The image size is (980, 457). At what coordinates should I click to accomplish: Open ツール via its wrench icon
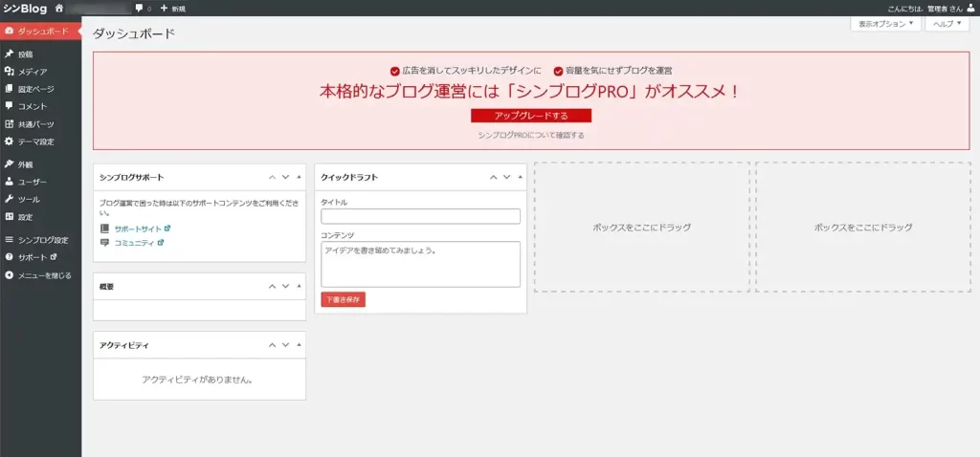pos(9,199)
